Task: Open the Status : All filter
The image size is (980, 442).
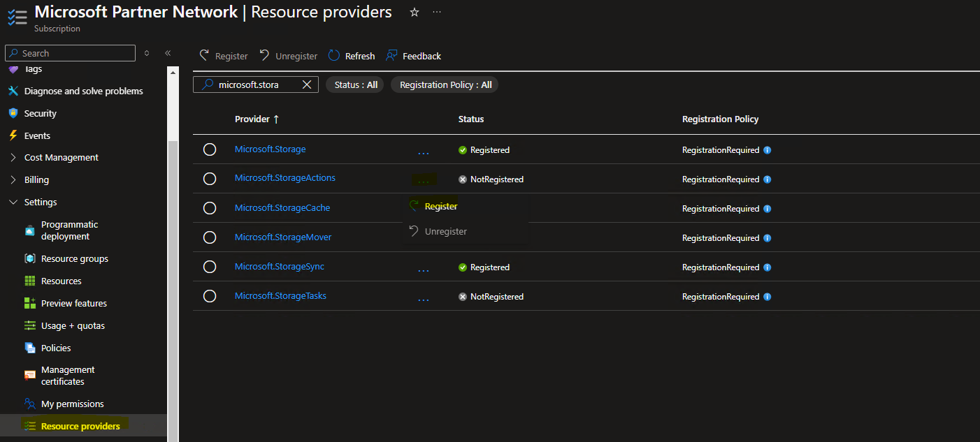Action: (x=355, y=84)
